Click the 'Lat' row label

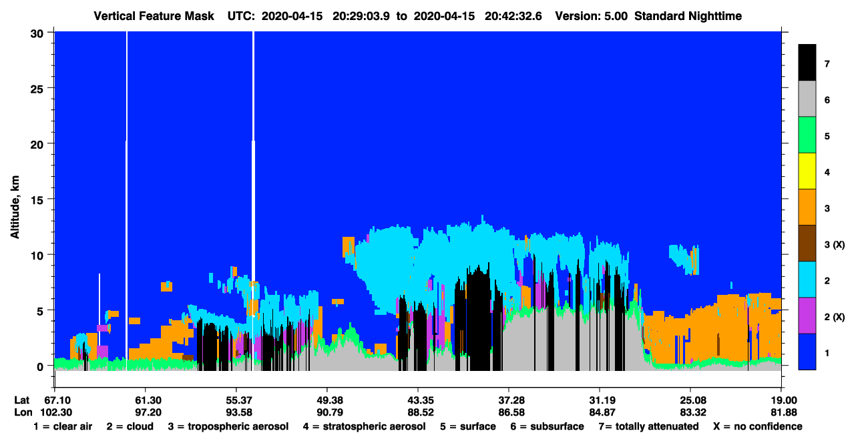click(22, 400)
